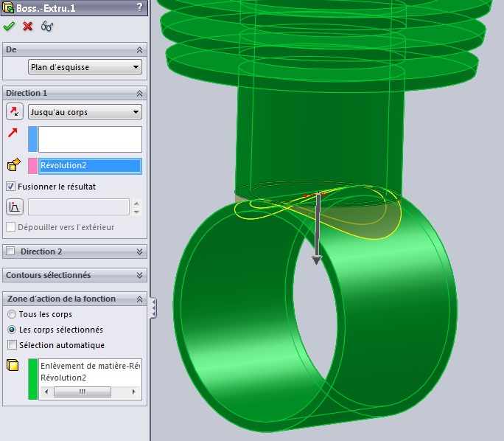Open the Jusqu'au corps end condition dropdown
Image resolution: width=504 pixels, height=441 pixels.
pos(85,112)
